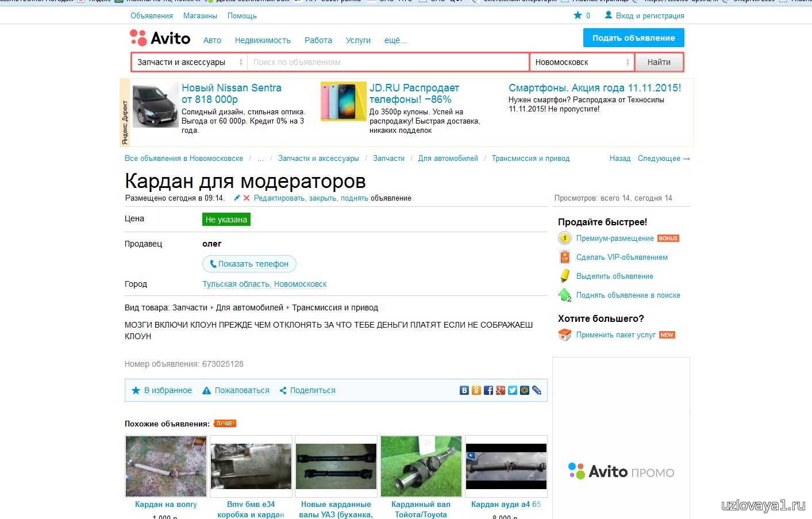Viewport: 812px width, 519px height.
Task: Open Кардан на волгу thumbnail
Action: pyautogui.click(x=166, y=466)
